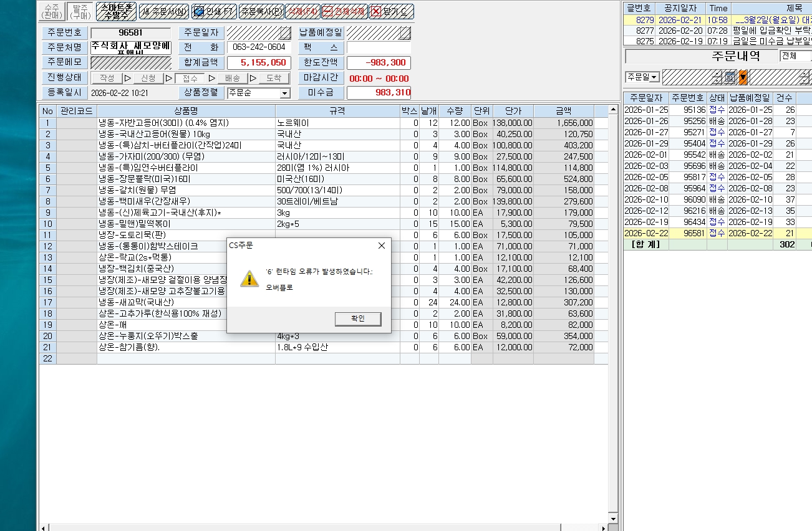Select the 발주(구매) mode toggle
This screenshot has width=812, height=531.
(79, 11)
